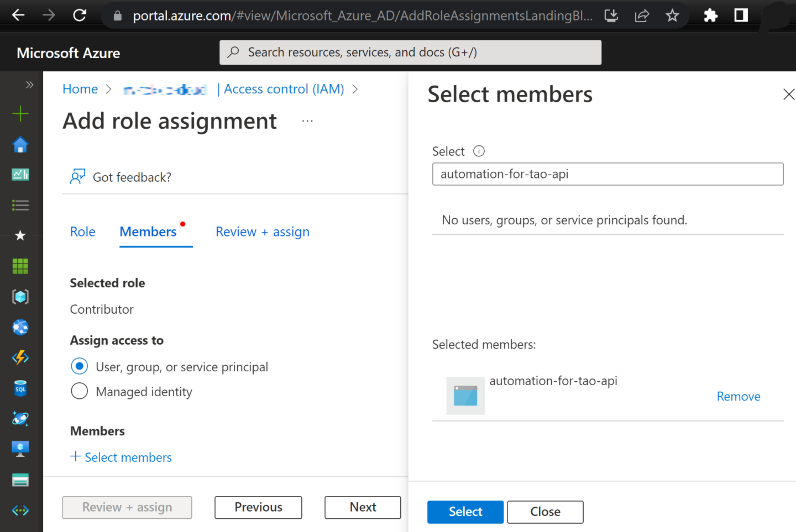This screenshot has height=532, width=796.
Task: Switch to the Review + assign tab
Action: coord(263,232)
